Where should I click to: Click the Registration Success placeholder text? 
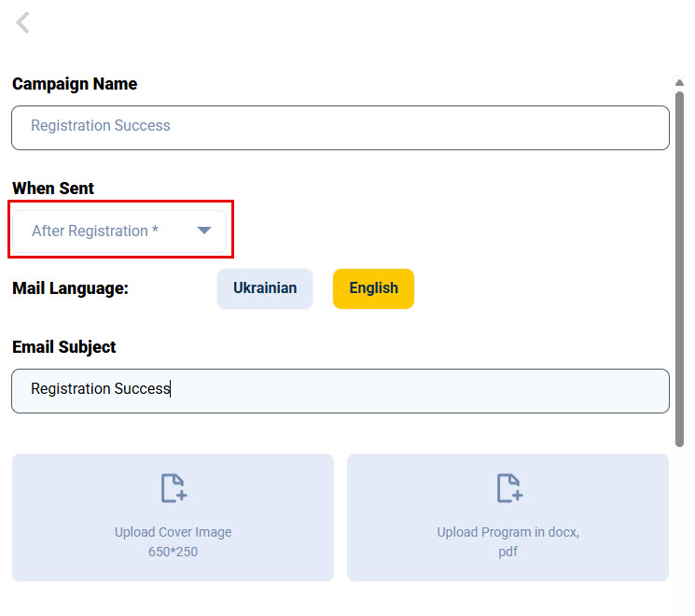click(x=101, y=126)
